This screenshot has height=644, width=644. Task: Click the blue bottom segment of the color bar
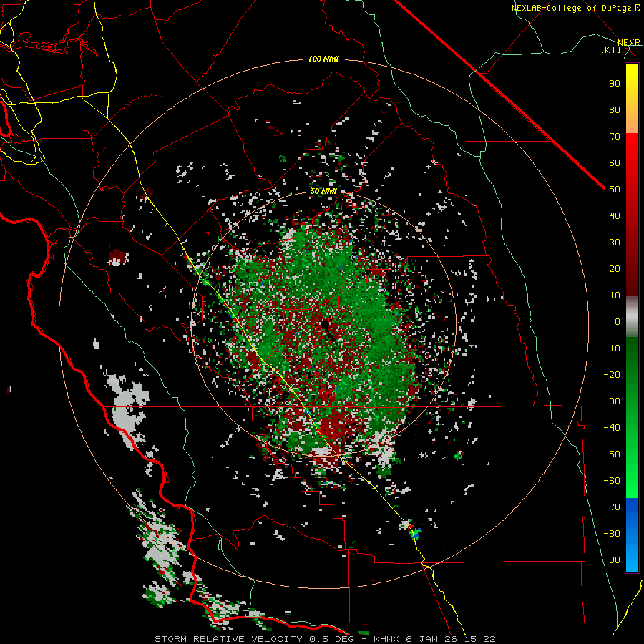click(x=632, y=535)
